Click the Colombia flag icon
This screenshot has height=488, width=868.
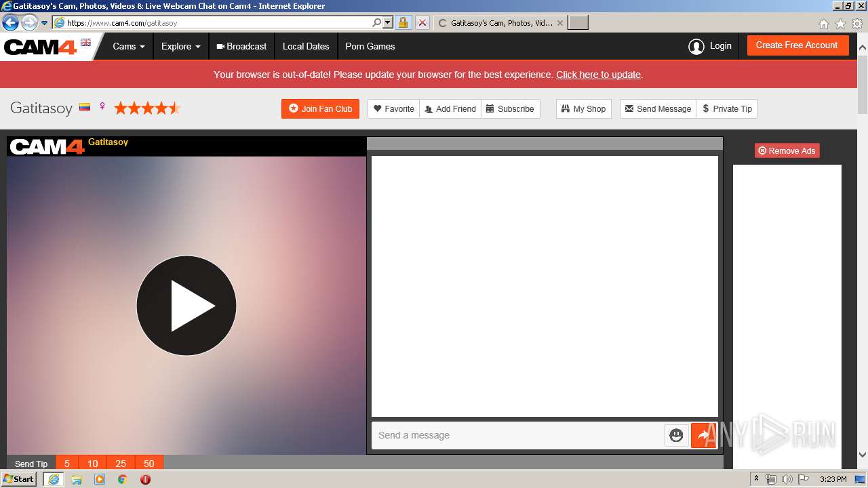[x=85, y=107]
